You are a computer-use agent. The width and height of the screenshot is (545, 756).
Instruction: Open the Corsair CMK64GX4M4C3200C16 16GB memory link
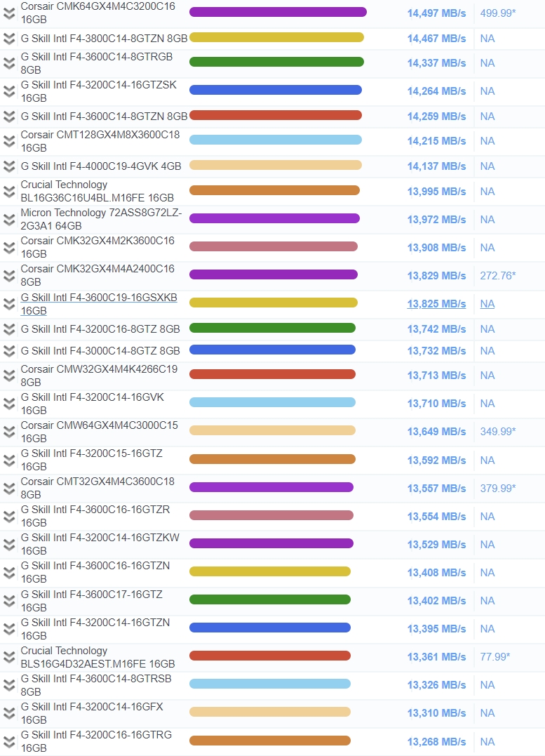[97, 13]
